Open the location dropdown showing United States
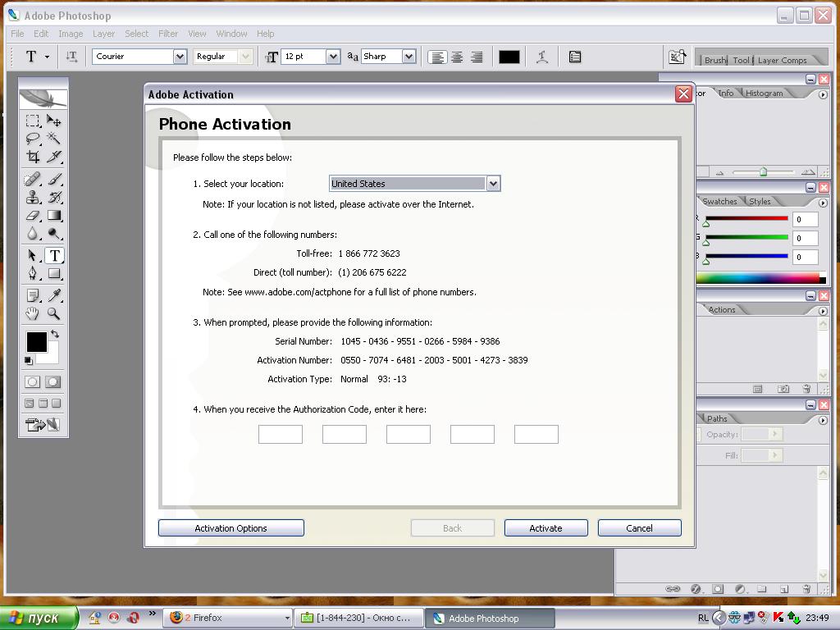This screenshot has width=840, height=630. (493, 184)
